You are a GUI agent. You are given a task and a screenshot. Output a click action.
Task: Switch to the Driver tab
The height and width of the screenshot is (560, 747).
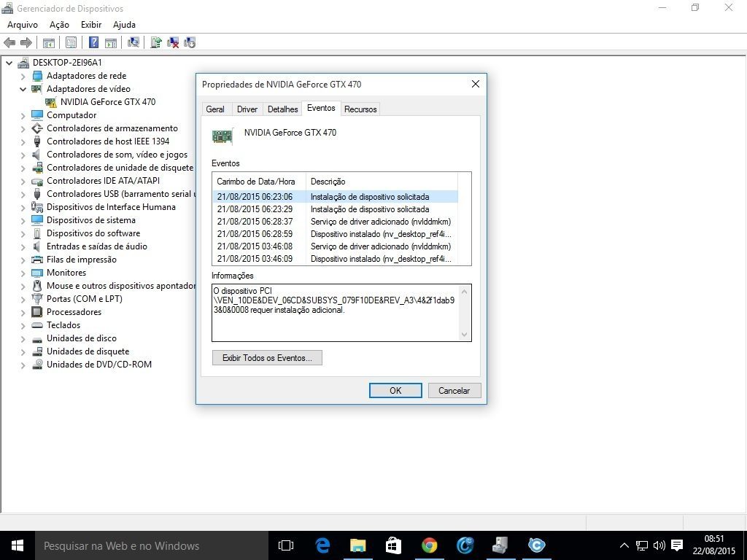click(247, 109)
